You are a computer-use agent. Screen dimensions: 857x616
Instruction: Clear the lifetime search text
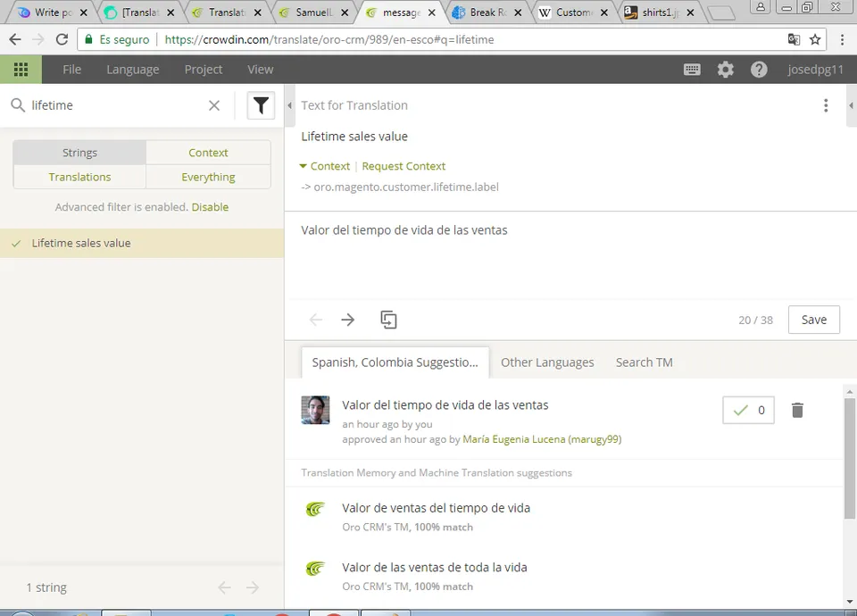pos(214,105)
